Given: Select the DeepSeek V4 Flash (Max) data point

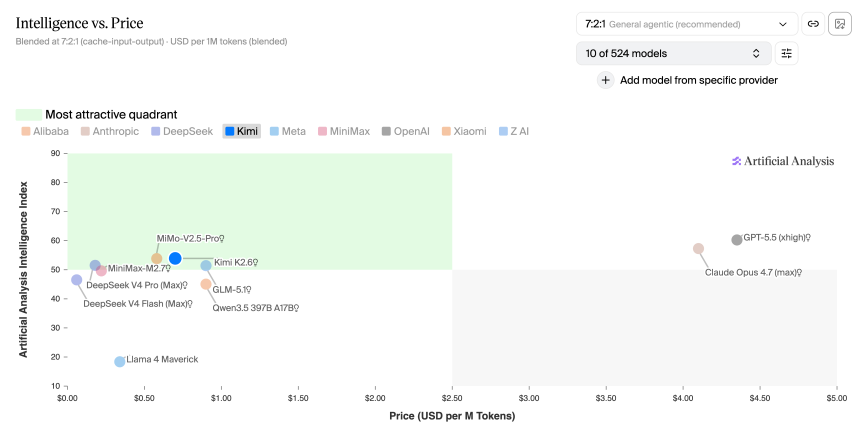Looking at the screenshot, I should pos(77,280).
